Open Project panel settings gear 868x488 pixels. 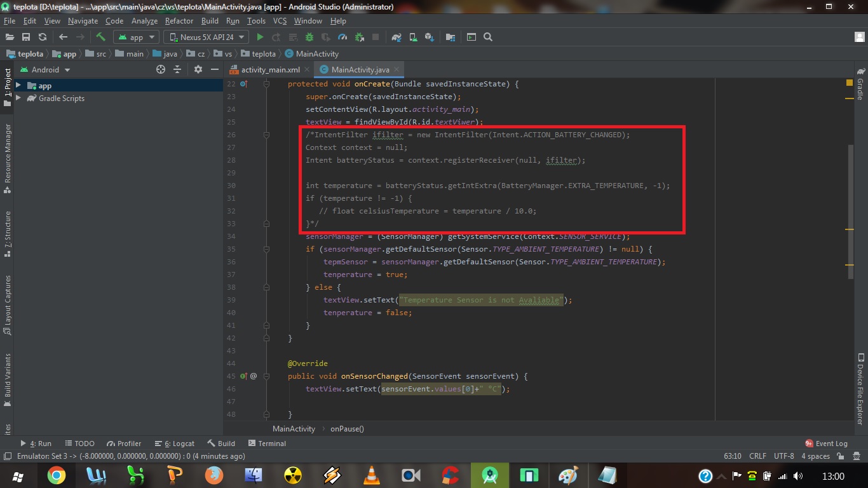[198, 69]
